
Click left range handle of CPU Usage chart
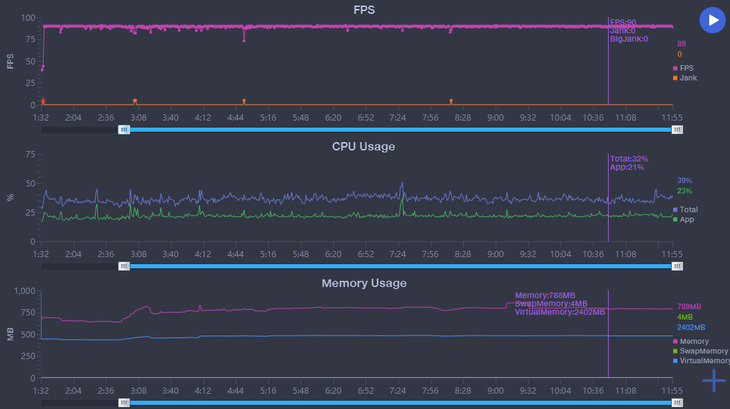pyautogui.click(x=124, y=266)
